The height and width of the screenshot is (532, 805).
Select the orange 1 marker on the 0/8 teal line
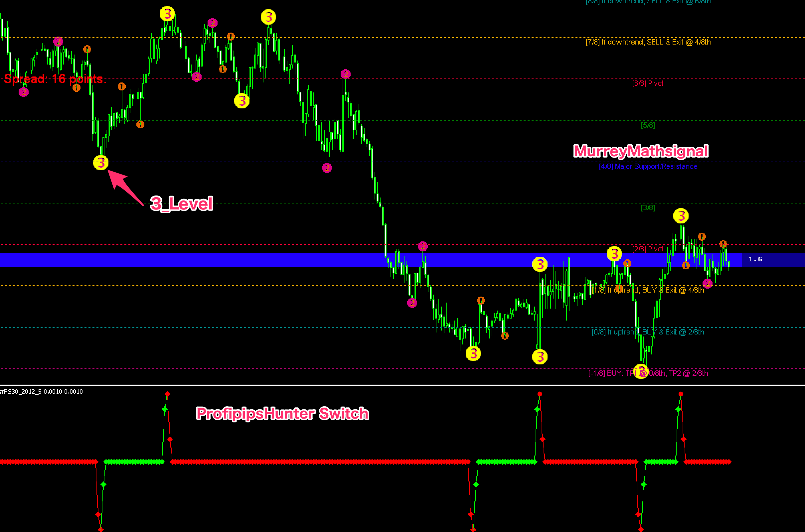(x=505, y=336)
